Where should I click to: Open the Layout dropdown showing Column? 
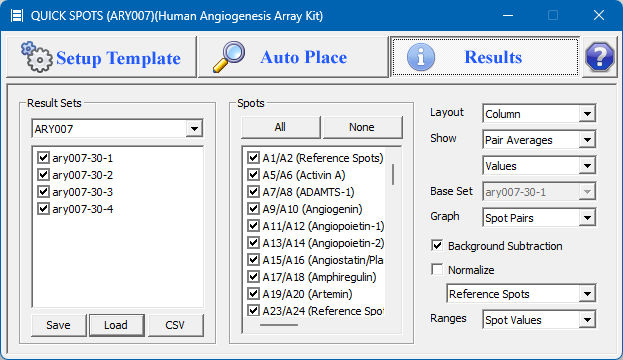(x=539, y=114)
